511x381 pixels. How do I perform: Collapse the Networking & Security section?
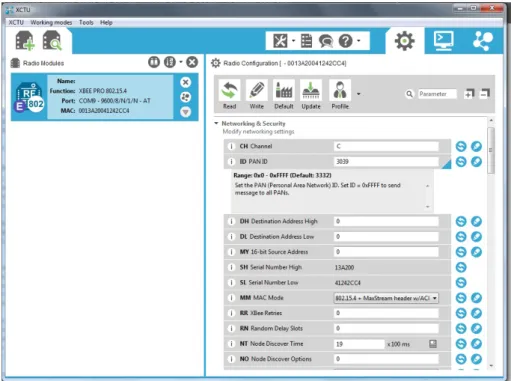coord(216,123)
